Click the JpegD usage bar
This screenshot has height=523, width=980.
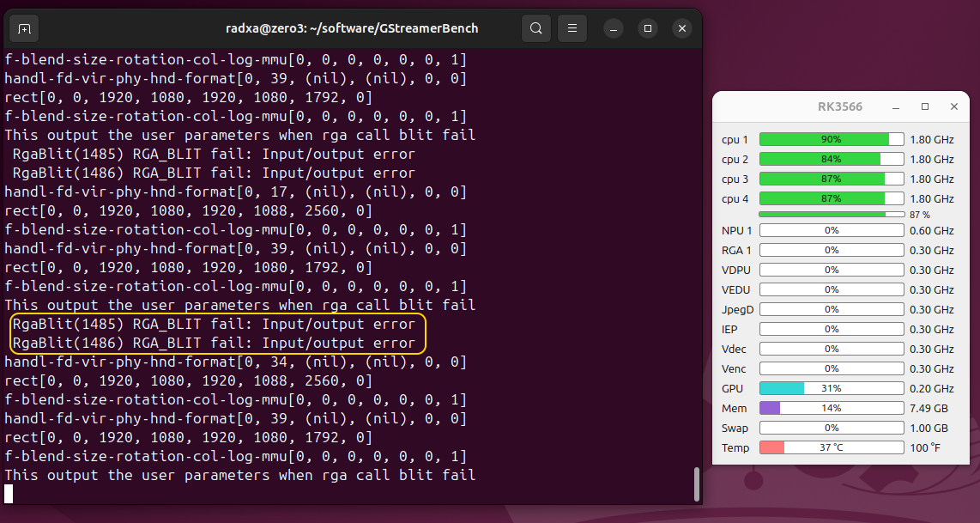click(832, 310)
